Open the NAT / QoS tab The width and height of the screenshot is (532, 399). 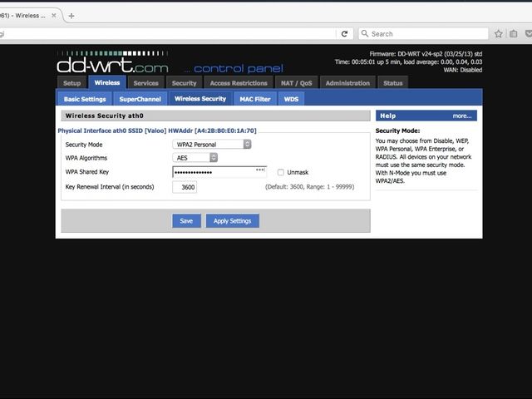coord(296,83)
